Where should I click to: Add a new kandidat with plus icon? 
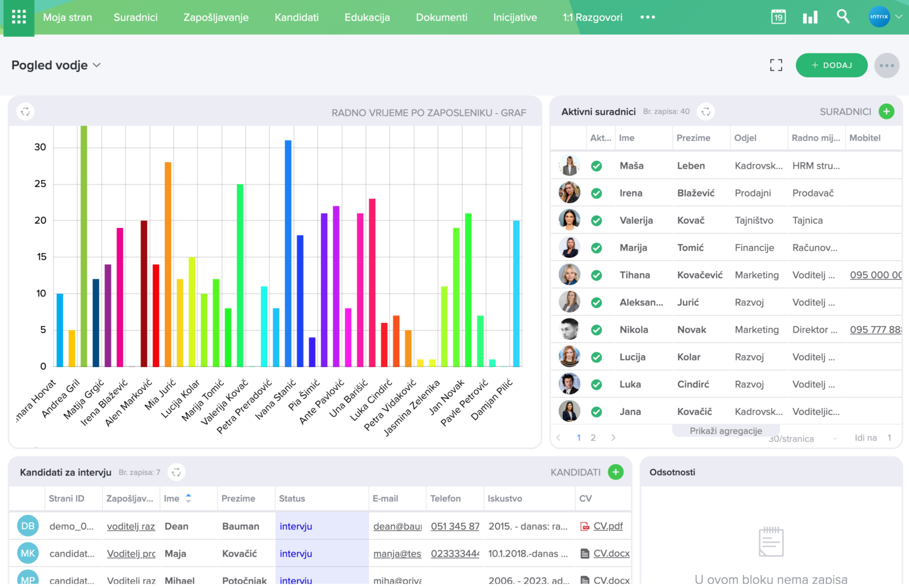(x=615, y=472)
